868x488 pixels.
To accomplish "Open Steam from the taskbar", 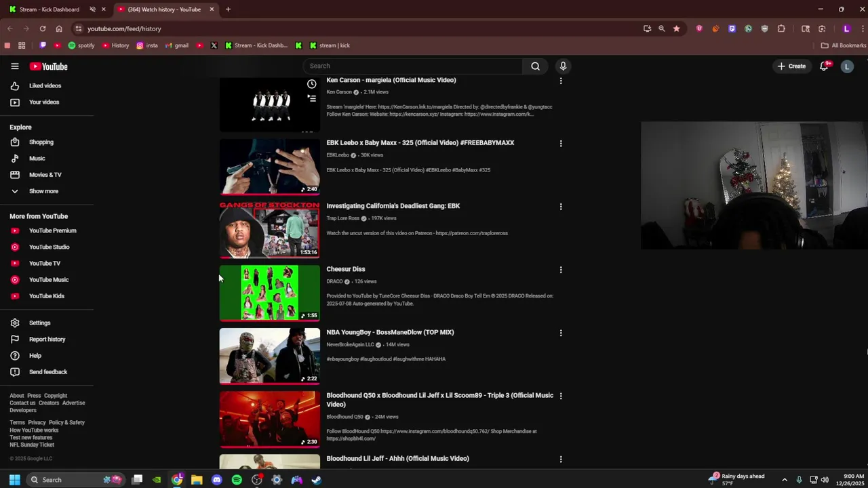I will pos(316,480).
